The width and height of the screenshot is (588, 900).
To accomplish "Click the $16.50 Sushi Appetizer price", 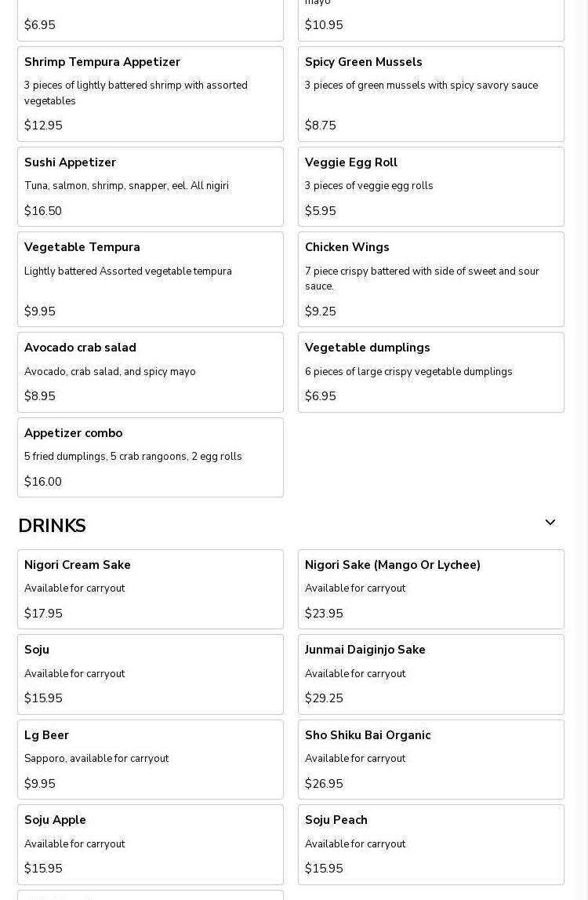I will pos(43,211).
